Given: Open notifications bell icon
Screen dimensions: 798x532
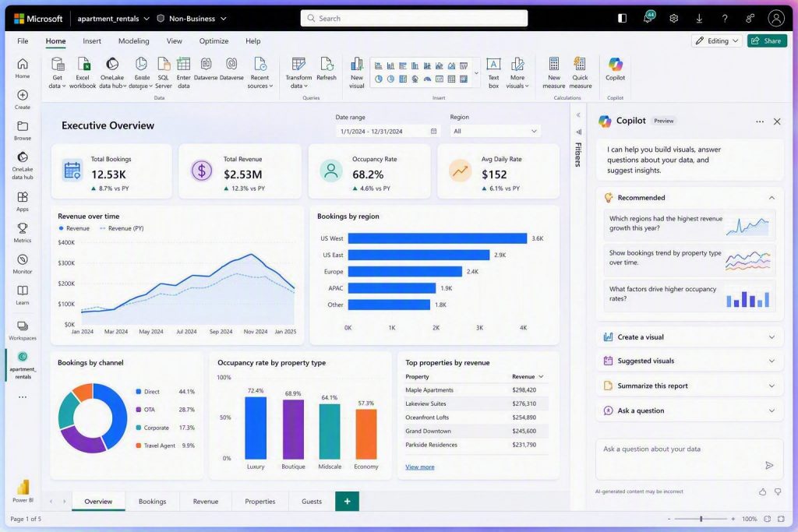Looking at the screenshot, I should 648,18.
